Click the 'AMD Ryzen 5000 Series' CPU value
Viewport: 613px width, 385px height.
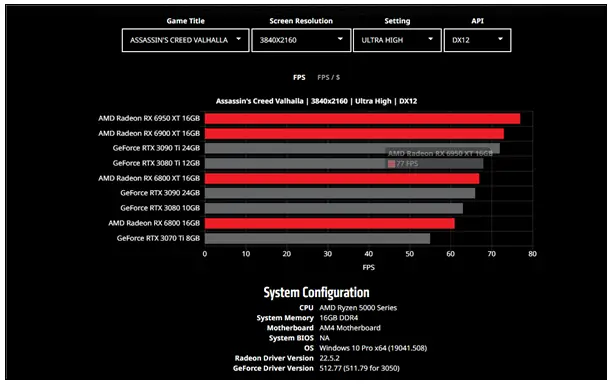358,308
